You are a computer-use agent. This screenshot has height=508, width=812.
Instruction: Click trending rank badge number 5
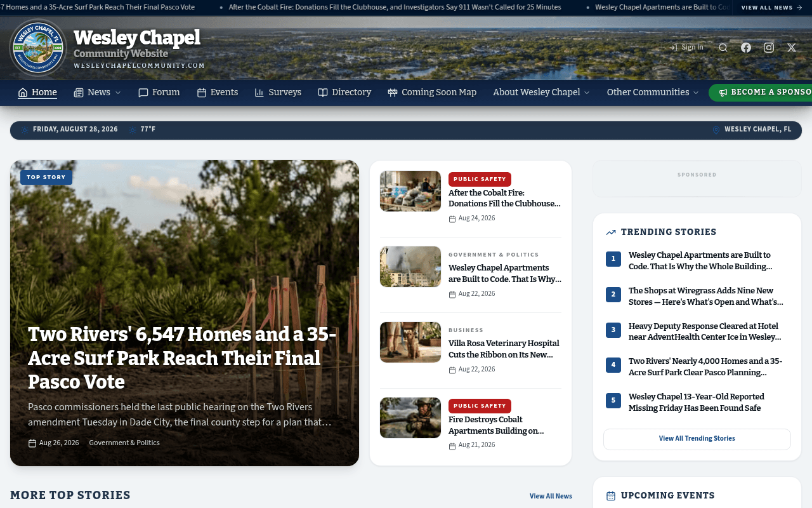(613, 401)
